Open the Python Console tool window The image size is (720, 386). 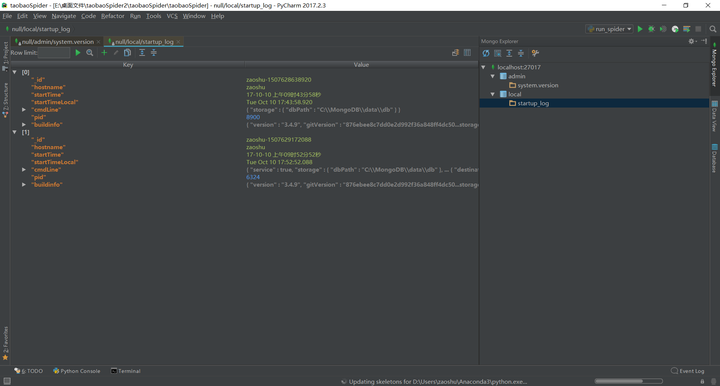pos(77,371)
